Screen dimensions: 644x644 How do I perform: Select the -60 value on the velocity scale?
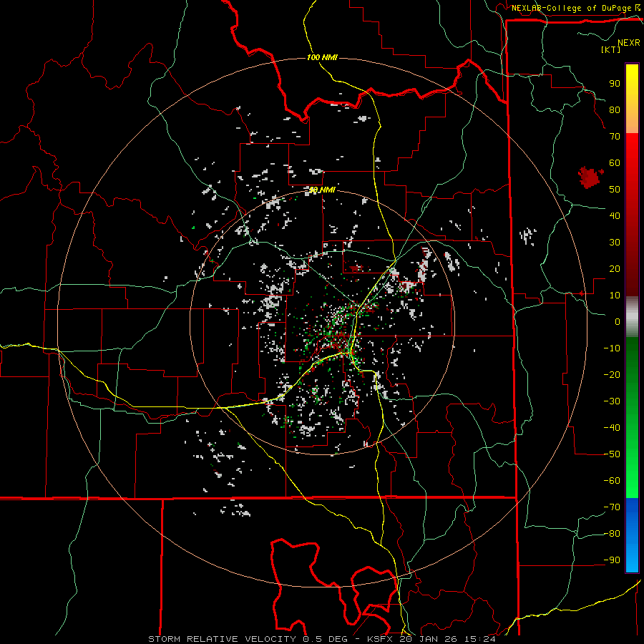[612, 481]
